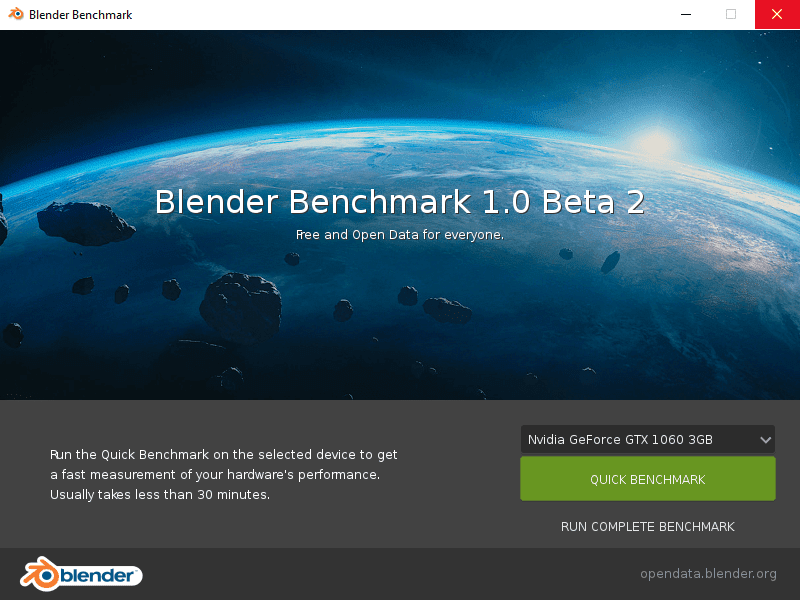Click the Blender Benchmark 1.0 Beta 2 heading
Image resolution: width=800 pixels, height=600 pixels.
[x=400, y=202]
